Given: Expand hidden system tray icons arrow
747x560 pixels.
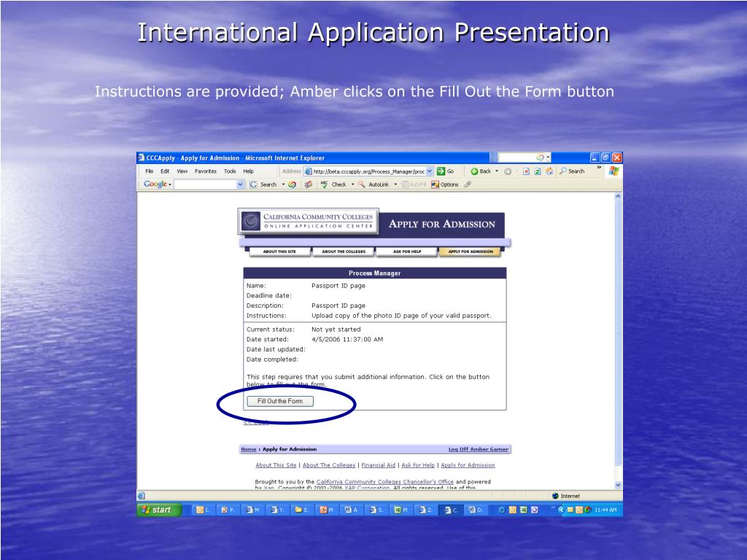Looking at the screenshot, I should point(561,510).
